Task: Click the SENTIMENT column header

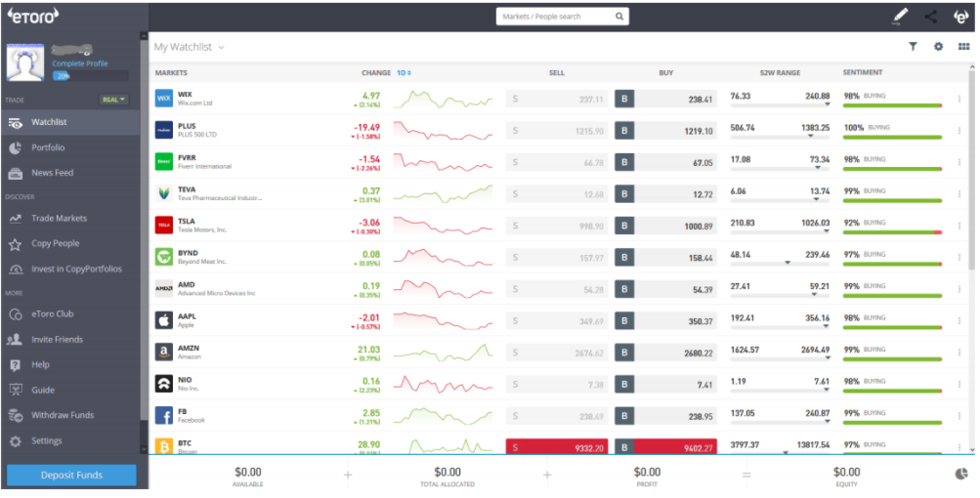Action: [x=863, y=72]
